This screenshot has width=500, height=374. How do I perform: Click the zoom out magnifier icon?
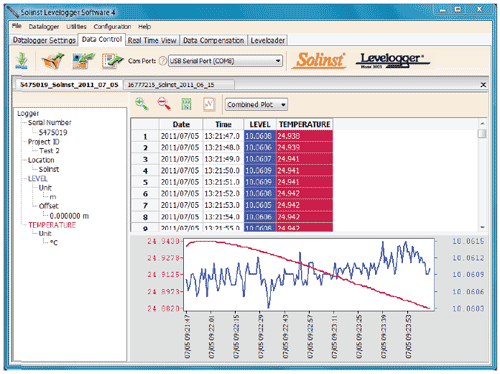pyautogui.click(x=164, y=104)
